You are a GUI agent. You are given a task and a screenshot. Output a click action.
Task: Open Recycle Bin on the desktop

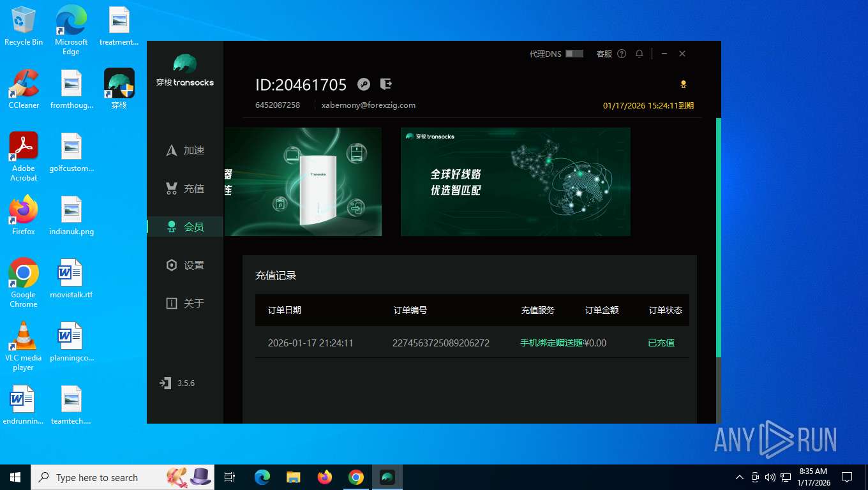tap(24, 27)
